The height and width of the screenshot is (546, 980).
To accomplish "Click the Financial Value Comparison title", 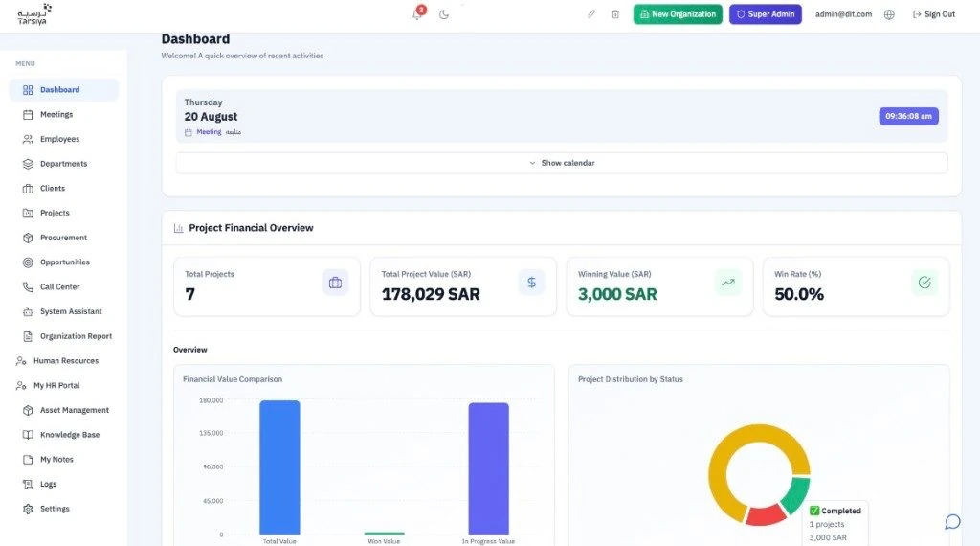I will tap(233, 379).
